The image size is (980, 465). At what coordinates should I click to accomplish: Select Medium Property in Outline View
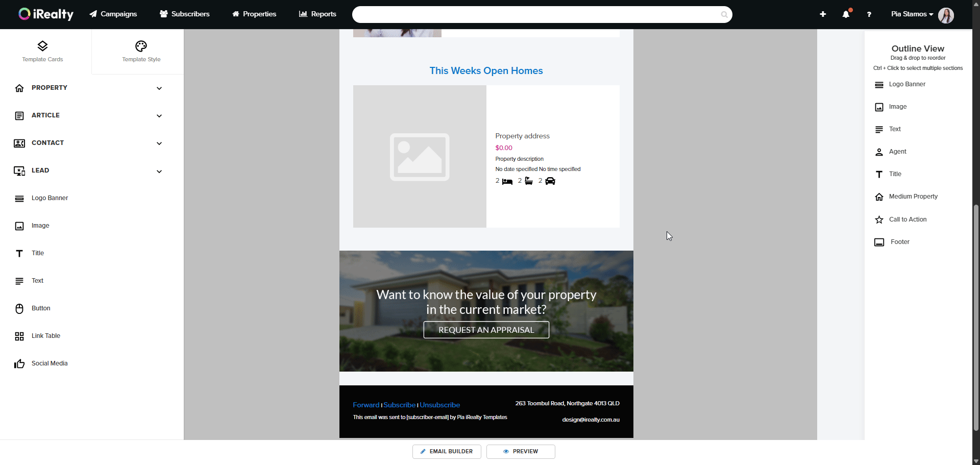913,197
